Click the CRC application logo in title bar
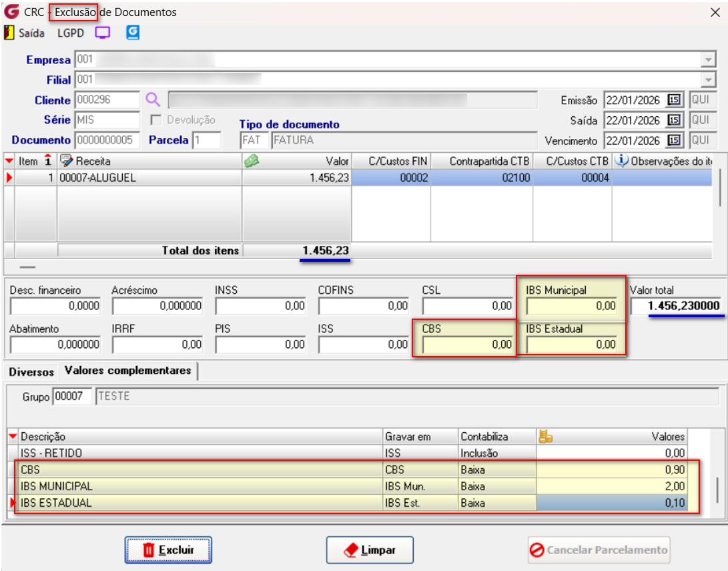728x571 pixels. point(11,11)
